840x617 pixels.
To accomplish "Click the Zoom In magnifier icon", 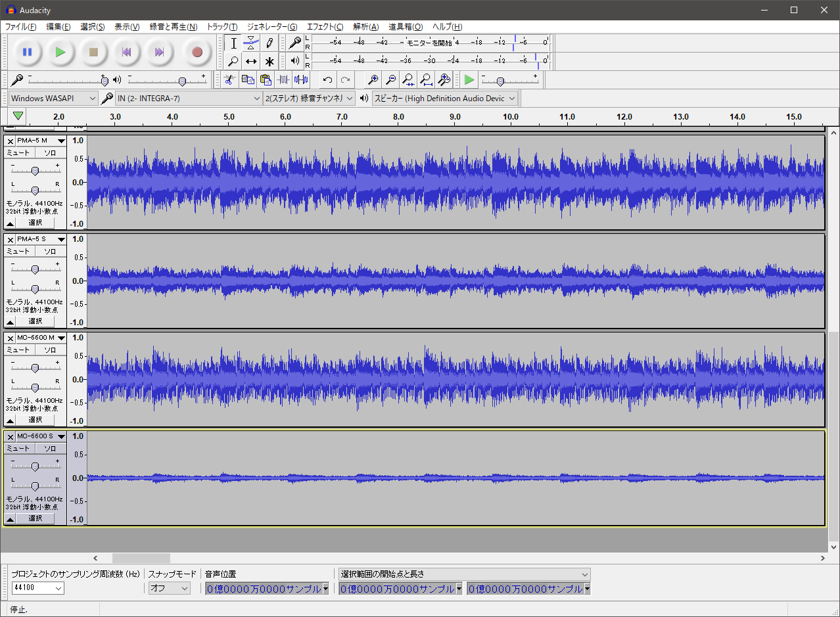I will [x=373, y=80].
